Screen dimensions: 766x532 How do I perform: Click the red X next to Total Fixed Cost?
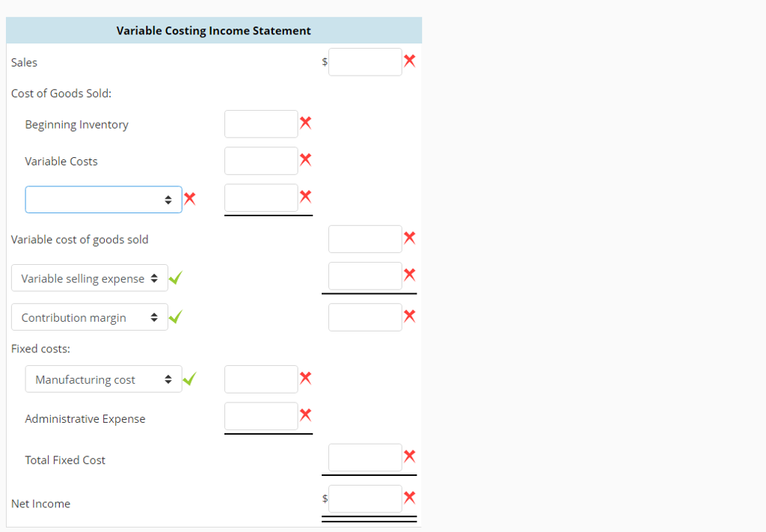coord(409,456)
